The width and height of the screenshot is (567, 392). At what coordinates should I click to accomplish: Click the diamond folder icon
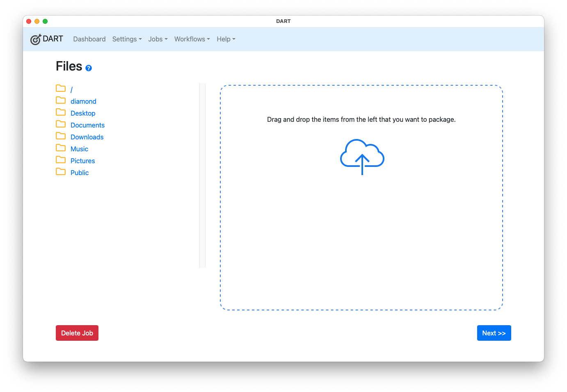[x=61, y=100]
